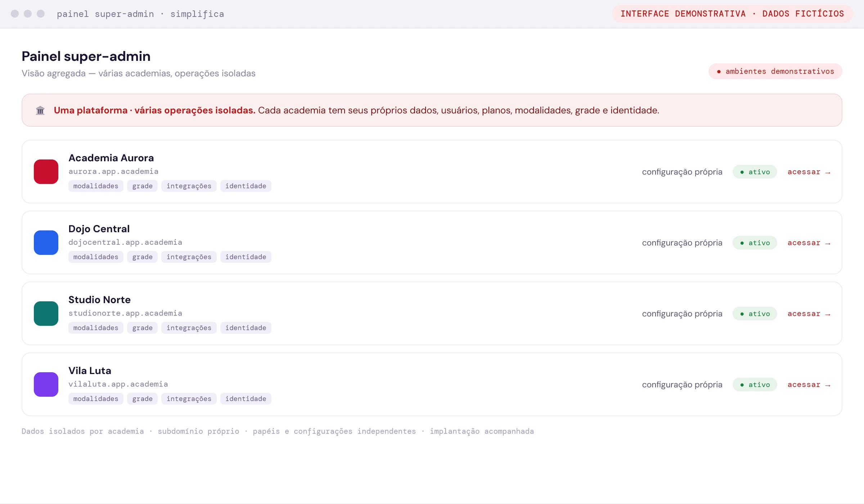Image resolution: width=864 pixels, height=504 pixels.
Task: Access Studio Norte with acessar link
Action: (x=809, y=314)
